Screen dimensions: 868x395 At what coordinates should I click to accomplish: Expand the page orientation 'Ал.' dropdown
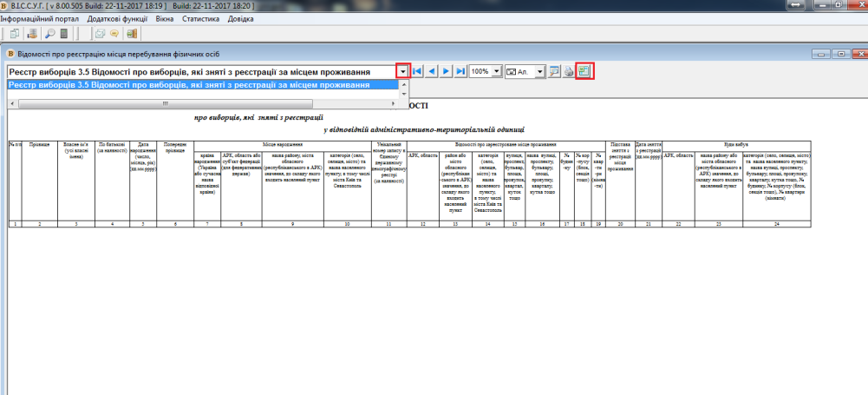pos(540,71)
